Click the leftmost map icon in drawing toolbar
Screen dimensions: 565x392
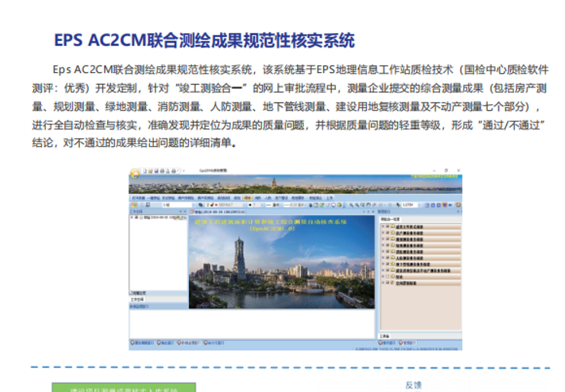point(134,205)
